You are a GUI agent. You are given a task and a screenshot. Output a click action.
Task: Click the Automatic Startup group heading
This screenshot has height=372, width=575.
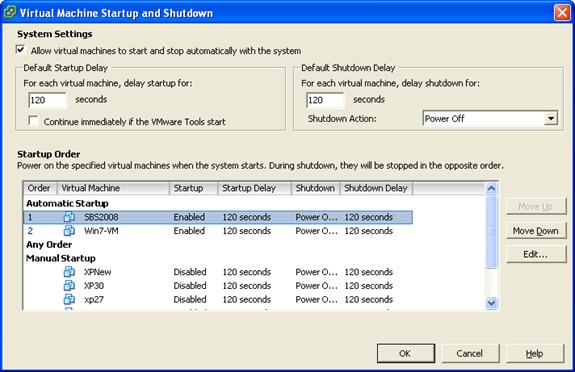pyautogui.click(x=67, y=203)
